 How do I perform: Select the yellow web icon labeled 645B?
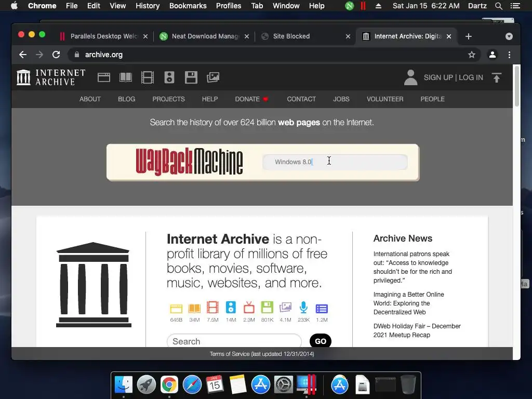coord(176,309)
